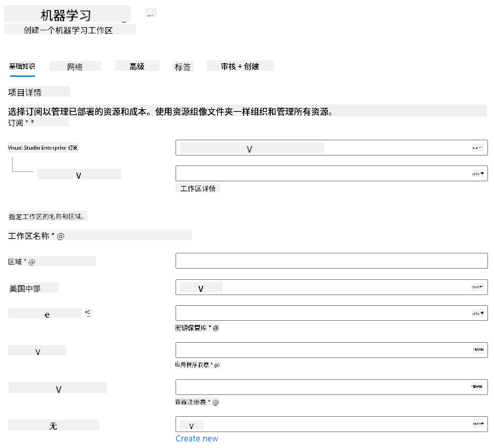This screenshot has width=494, height=448.
Task: Expand the dropdown directly above 容器注册表 label
Action: tap(332, 387)
